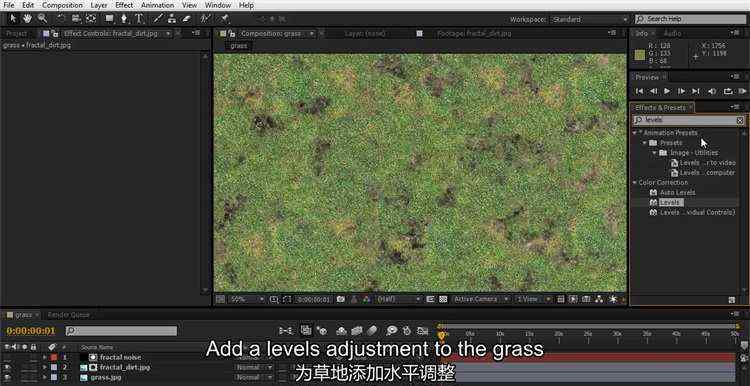The width and height of the screenshot is (750, 386).
Task: Toggle visibility eye of fractal_dirt.jpg layer
Action: 7,367
